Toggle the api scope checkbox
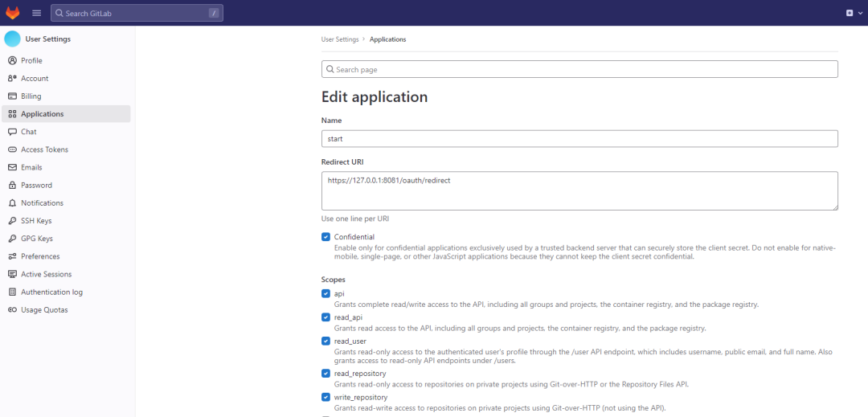The height and width of the screenshot is (417, 868). pos(325,294)
